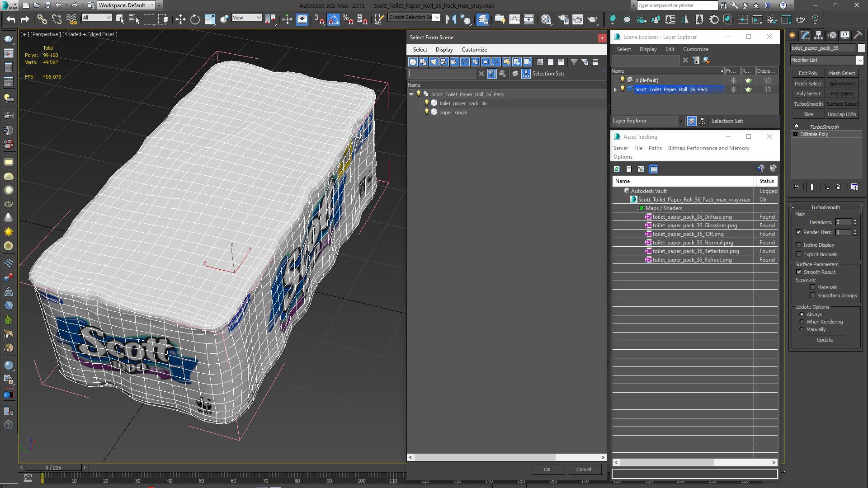Viewport: 868px width, 488px height.
Task: Open Bitmap Performance and Memory menu
Action: point(708,148)
